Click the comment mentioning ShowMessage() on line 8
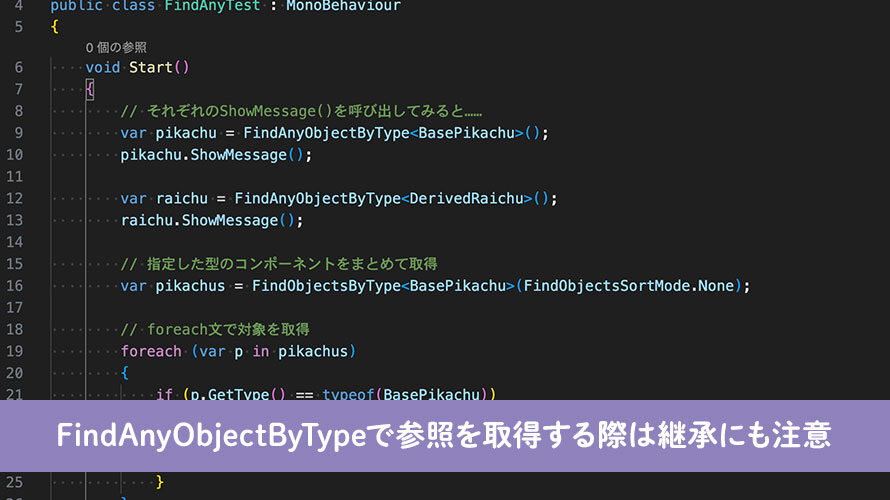890x500 pixels. (x=301, y=111)
